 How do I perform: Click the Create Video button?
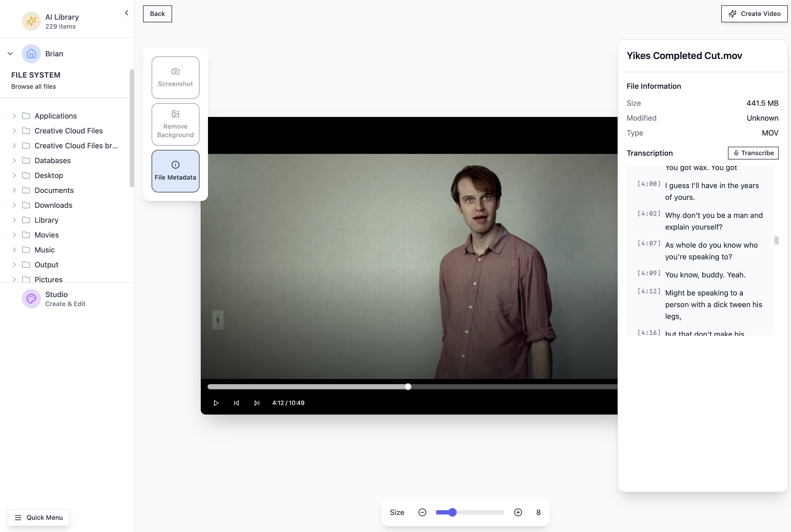(754, 14)
